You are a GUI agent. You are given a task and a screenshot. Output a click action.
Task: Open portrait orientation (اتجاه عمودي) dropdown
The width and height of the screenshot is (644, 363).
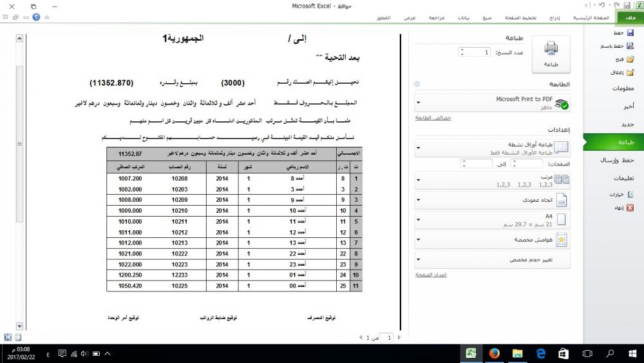[x=492, y=201]
